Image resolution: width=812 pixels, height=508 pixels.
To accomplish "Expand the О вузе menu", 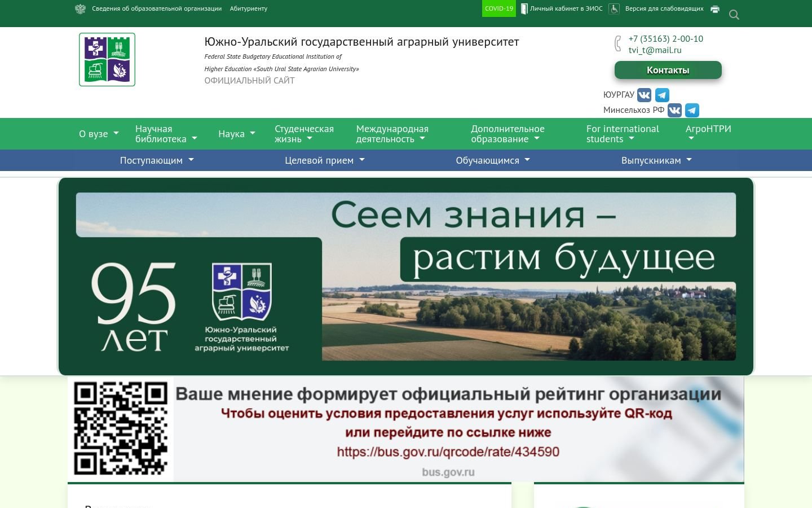I will pos(99,134).
